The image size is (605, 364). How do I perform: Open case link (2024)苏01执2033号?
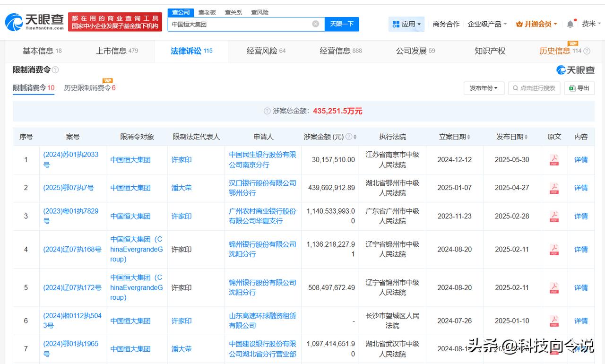pyautogui.click(x=72, y=160)
